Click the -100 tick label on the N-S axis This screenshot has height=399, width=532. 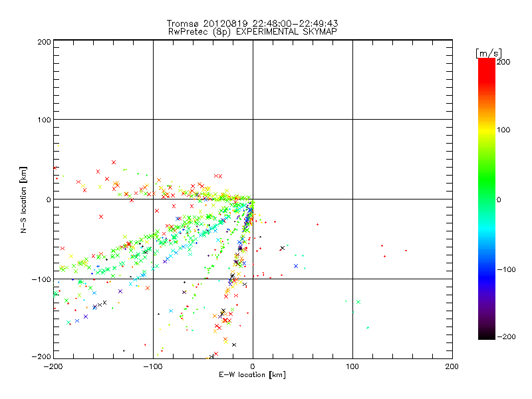41,279
